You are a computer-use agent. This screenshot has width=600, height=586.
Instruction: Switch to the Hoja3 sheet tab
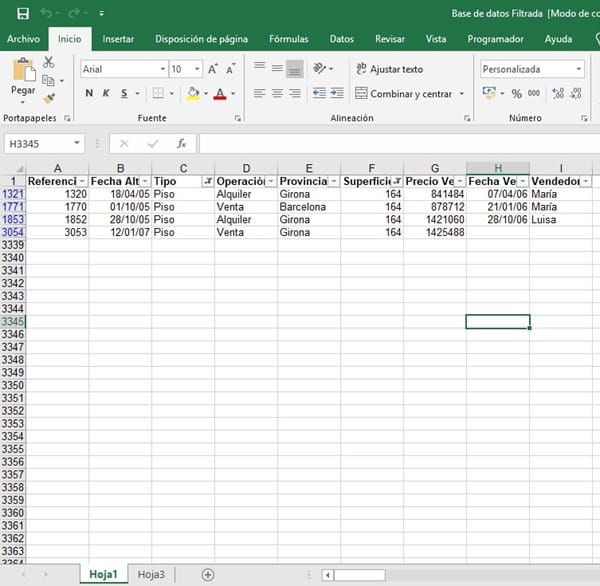point(151,574)
